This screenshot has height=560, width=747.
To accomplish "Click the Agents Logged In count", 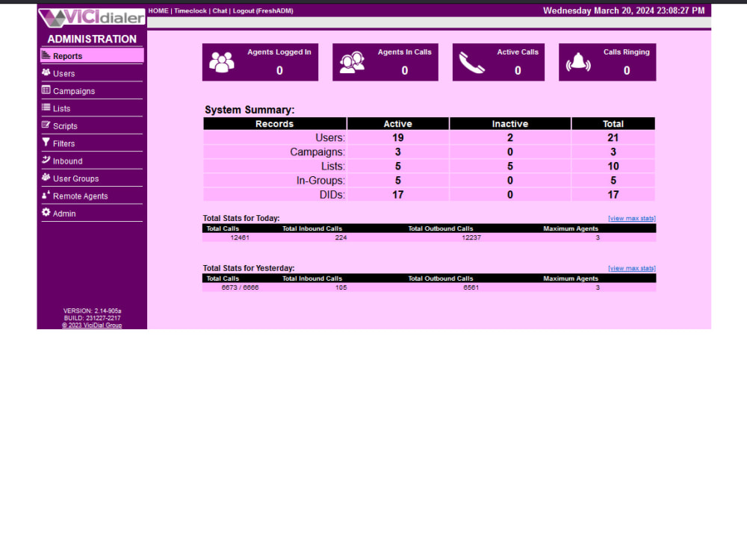I will pos(279,70).
